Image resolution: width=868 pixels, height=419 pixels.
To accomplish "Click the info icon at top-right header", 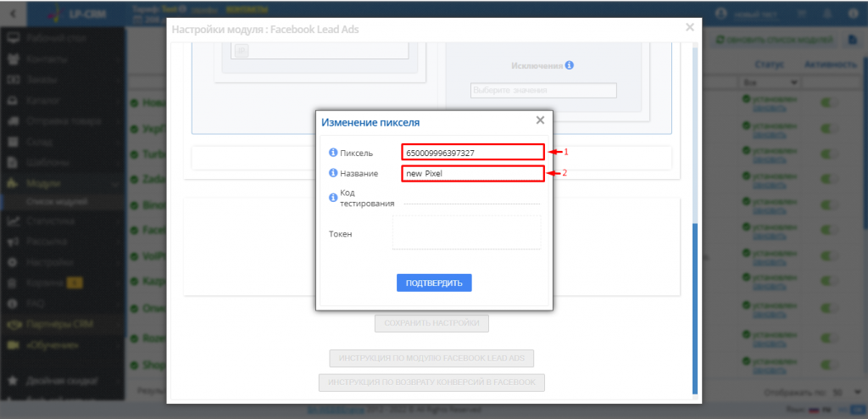I will tap(853, 13).
